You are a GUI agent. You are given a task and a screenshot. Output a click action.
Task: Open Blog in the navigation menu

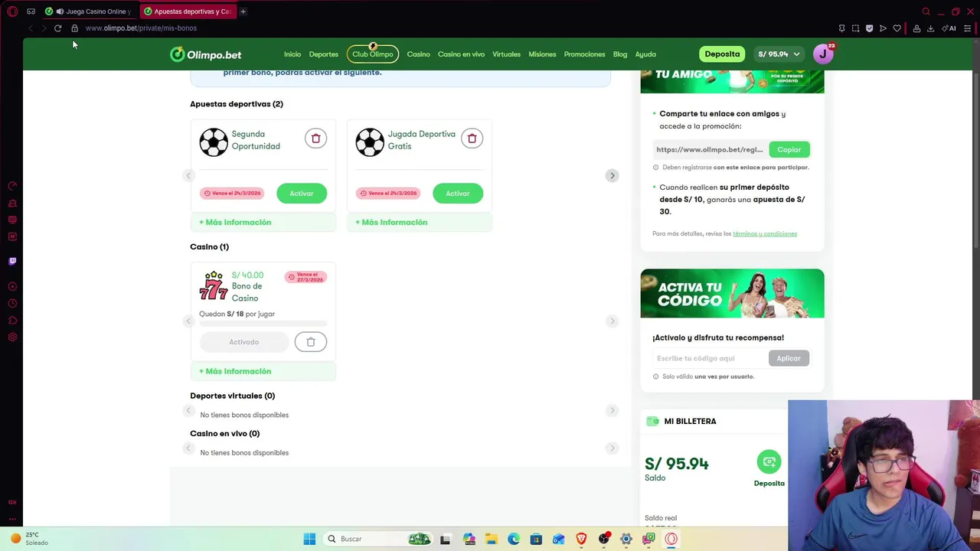pos(620,54)
